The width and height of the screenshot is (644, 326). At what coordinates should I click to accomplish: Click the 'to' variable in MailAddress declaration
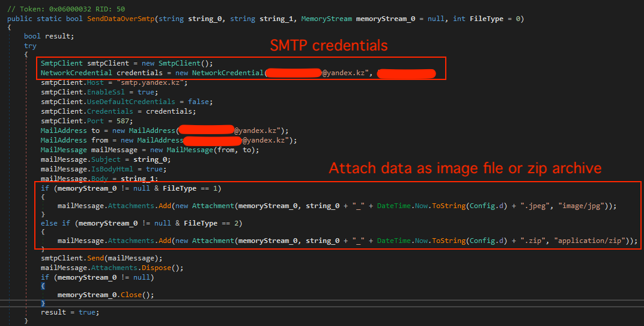96,131
